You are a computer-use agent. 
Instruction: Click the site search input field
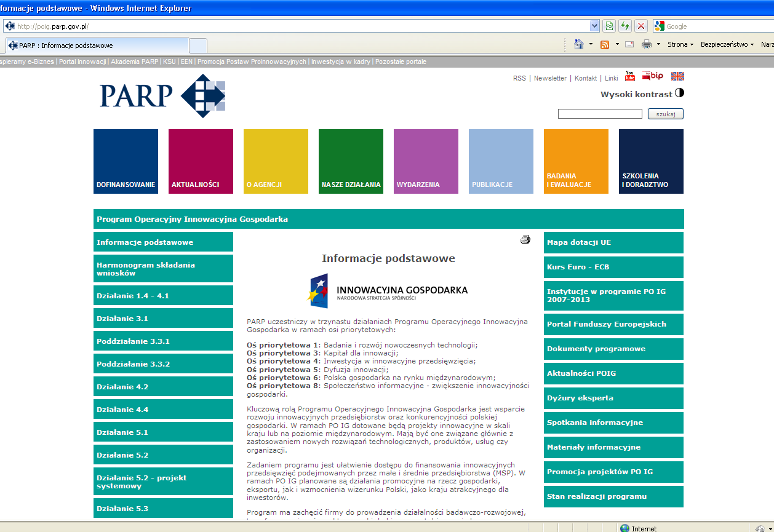[600, 114]
